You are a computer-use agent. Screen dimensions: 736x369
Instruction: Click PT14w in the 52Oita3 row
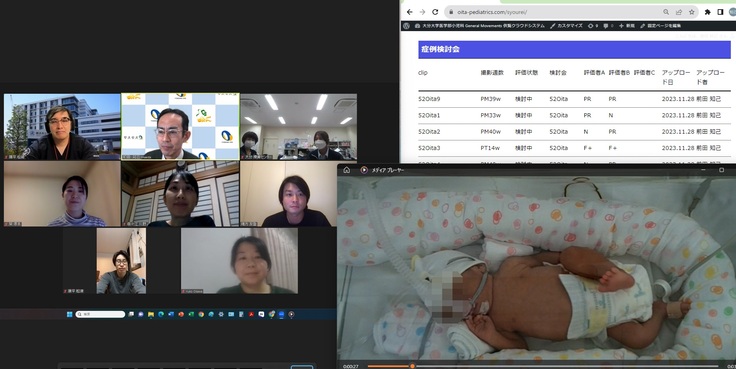(x=490, y=148)
